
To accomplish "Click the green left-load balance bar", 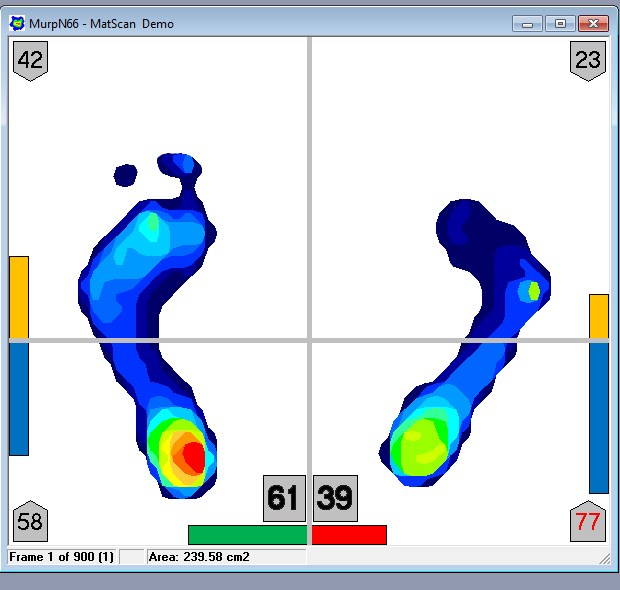I will [248, 535].
